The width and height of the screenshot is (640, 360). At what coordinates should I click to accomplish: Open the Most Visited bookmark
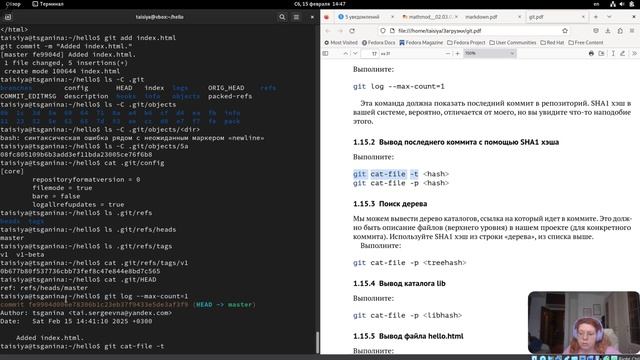(x=341, y=42)
